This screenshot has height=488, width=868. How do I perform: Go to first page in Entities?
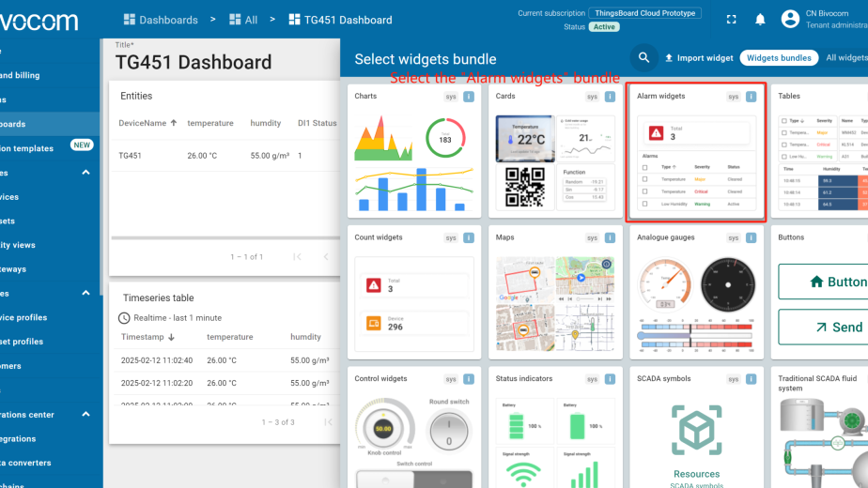(297, 257)
